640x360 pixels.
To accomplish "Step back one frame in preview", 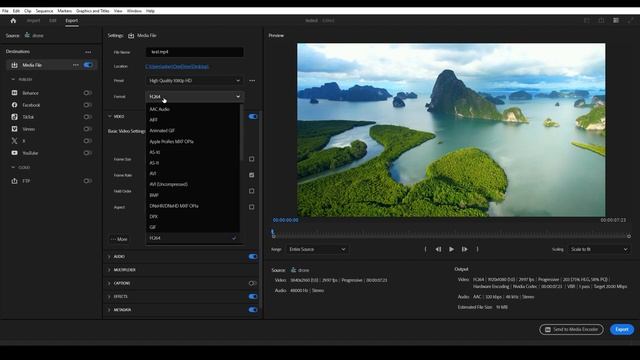I will pyautogui.click(x=438, y=249).
